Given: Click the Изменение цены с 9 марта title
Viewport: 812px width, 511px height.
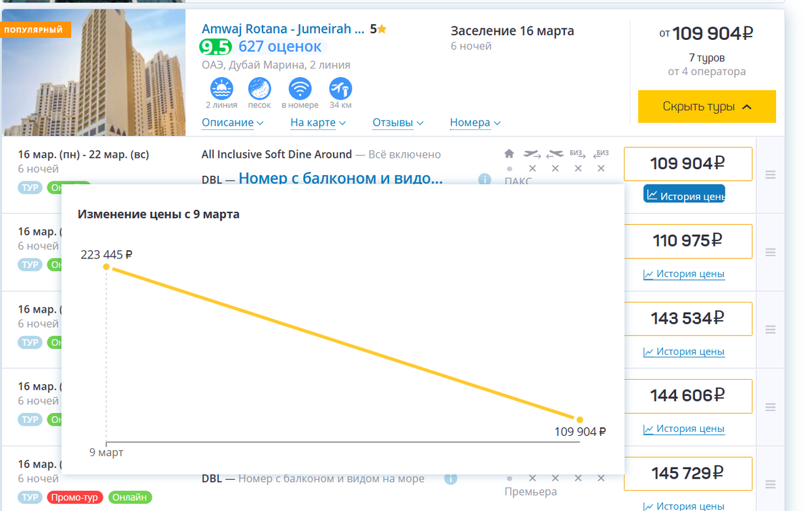Looking at the screenshot, I should coord(158,214).
